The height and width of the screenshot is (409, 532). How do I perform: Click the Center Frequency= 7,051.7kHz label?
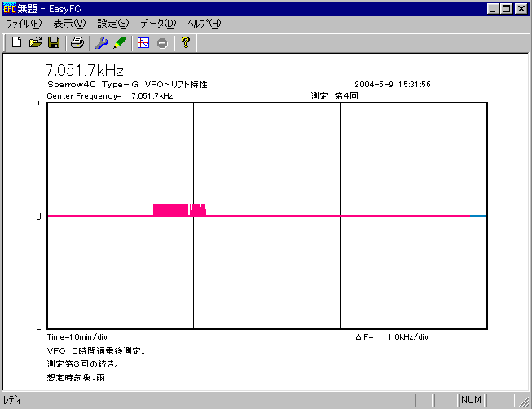point(110,96)
